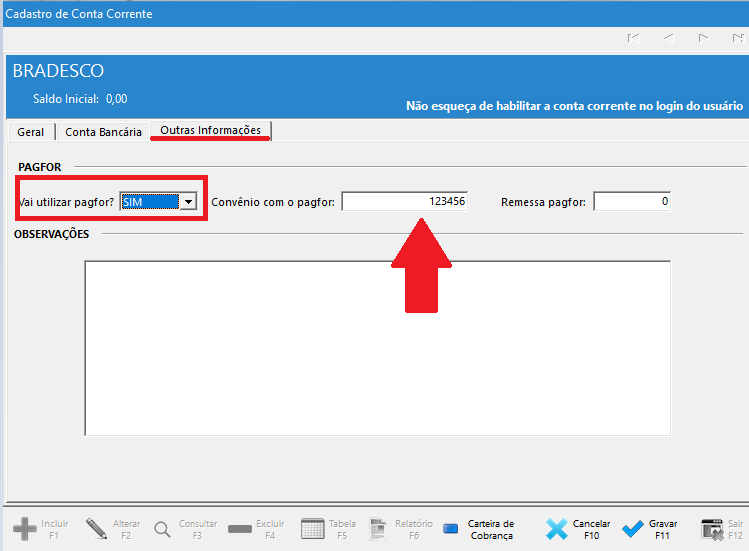The height and width of the screenshot is (551, 749).
Task: Click the Convênio com o pagfor field
Action: pos(405,201)
